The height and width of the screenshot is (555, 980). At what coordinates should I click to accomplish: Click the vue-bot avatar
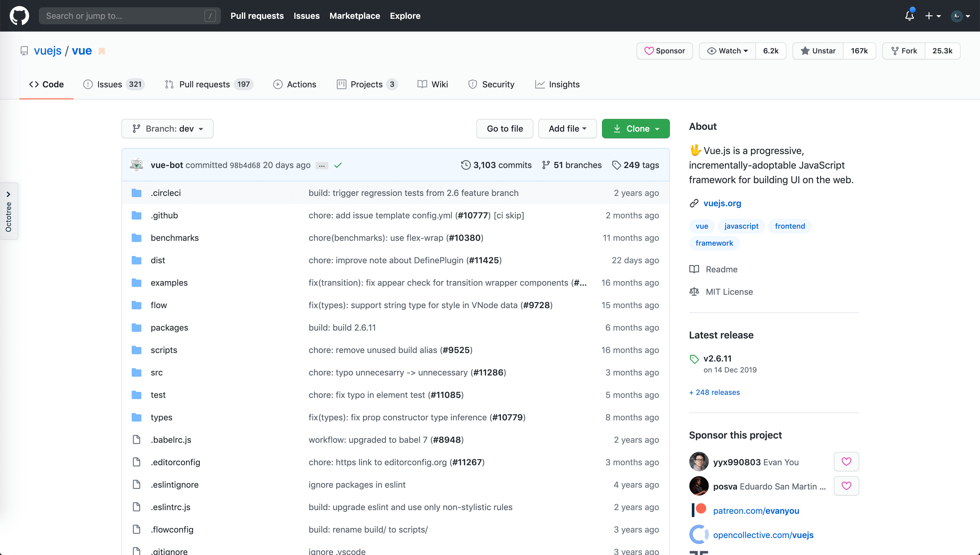tap(137, 165)
